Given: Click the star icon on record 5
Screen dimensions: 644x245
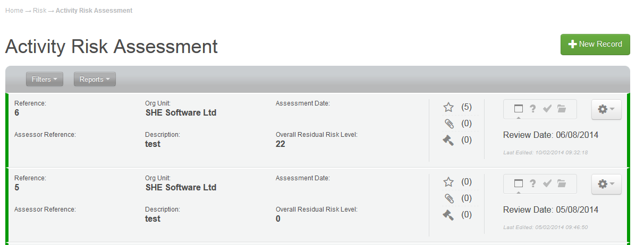Looking at the screenshot, I should tap(448, 182).
